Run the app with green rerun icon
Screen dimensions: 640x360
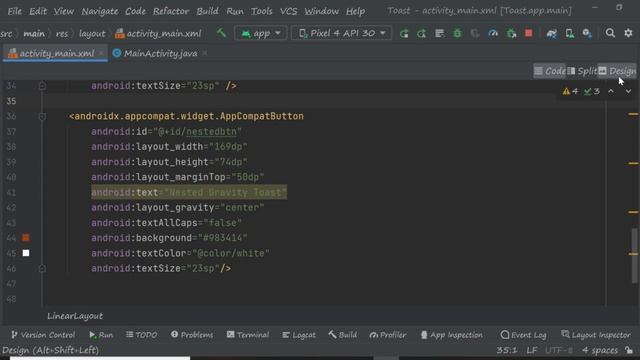click(404, 33)
